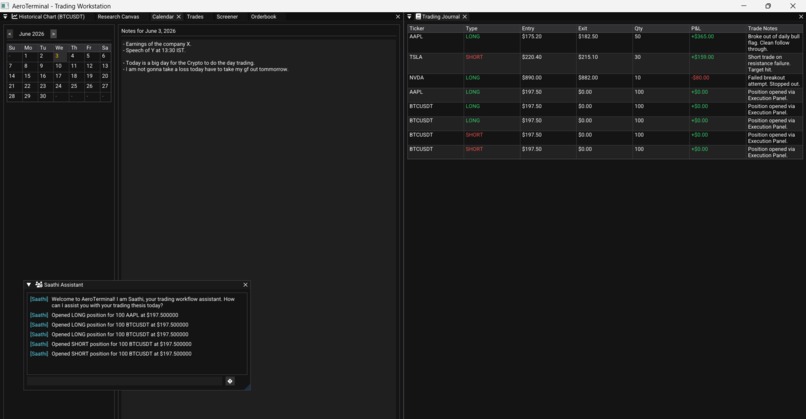The width and height of the screenshot is (806, 419).
Task: Select the NVDA row ticker cell
Action: (x=417, y=78)
